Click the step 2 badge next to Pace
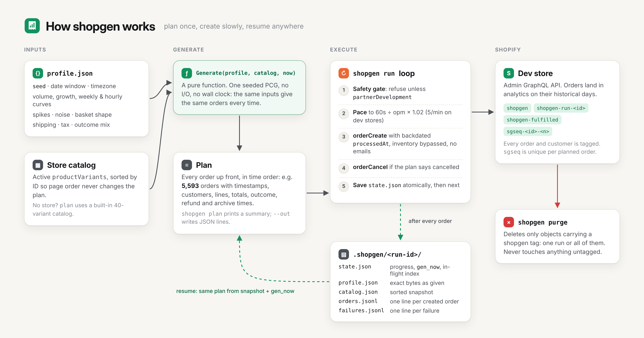The width and height of the screenshot is (644, 338). (344, 113)
